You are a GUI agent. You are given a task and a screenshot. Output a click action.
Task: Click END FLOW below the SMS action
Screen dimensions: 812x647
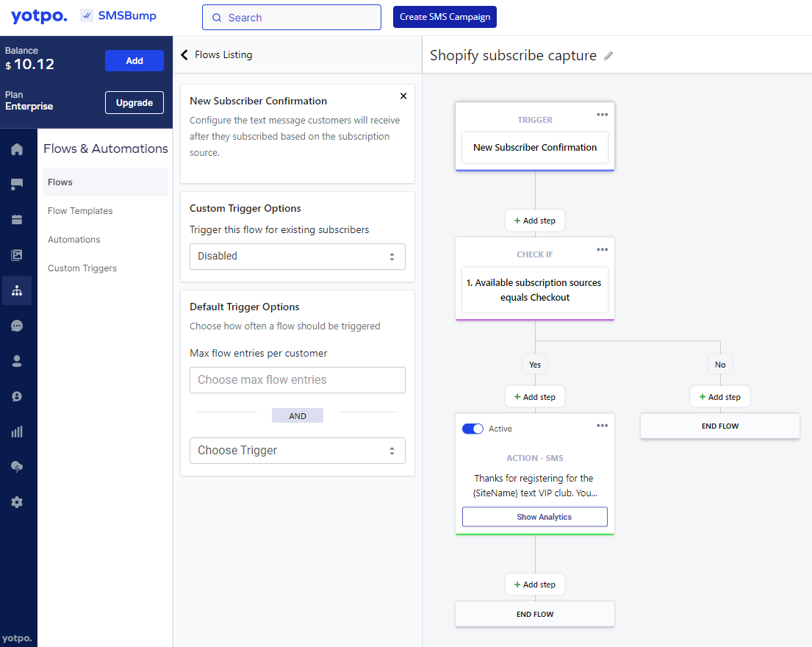(x=535, y=614)
